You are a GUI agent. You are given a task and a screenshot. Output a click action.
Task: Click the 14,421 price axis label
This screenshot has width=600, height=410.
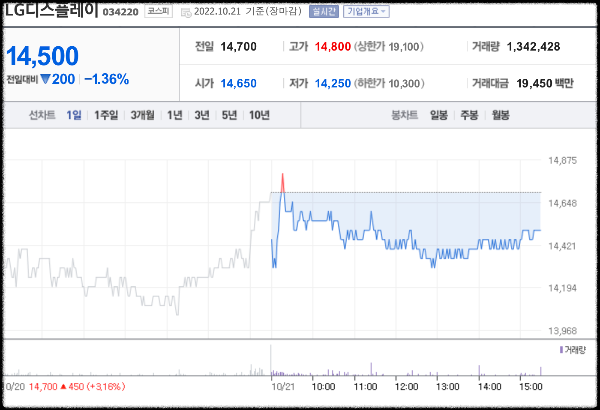point(562,246)
